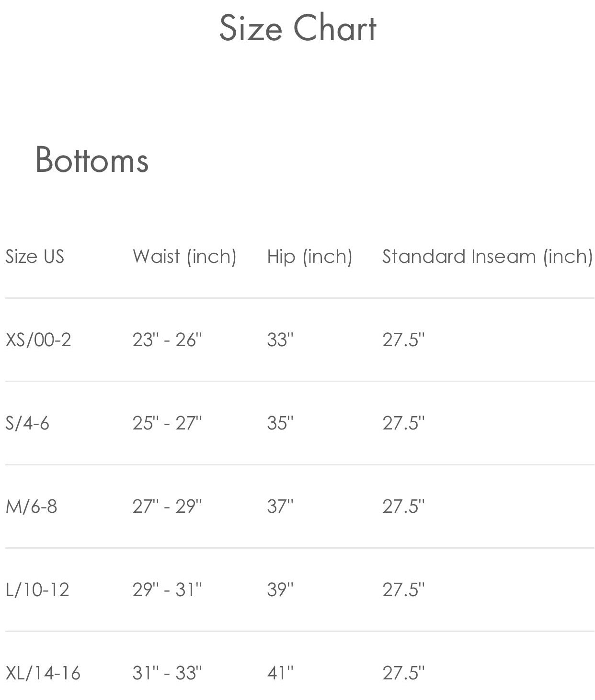
Task: Click the 23" - 26" waist value
Action: tap(167, 340)
